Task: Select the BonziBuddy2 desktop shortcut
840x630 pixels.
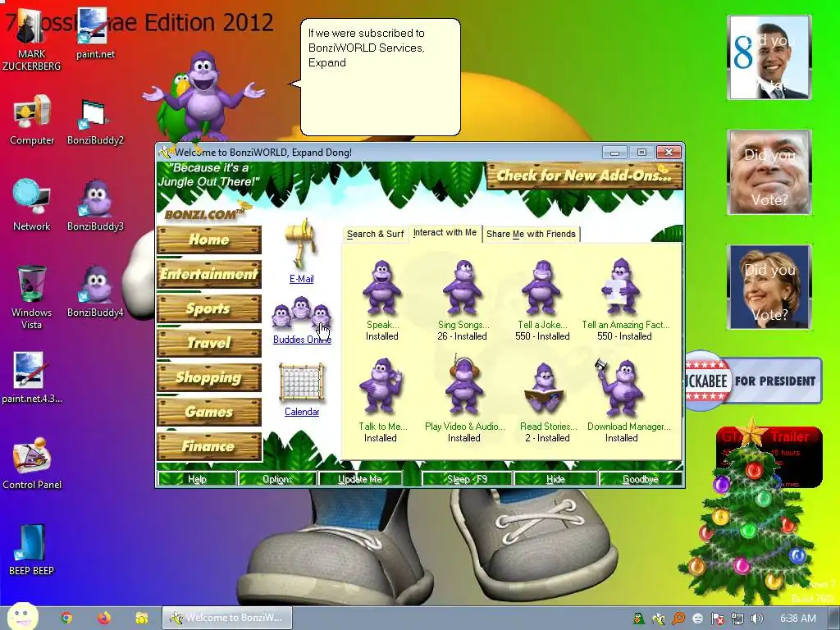Action: 95,121
